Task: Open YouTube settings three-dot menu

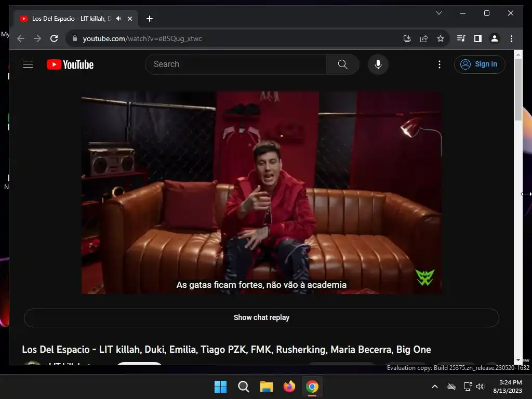Action: coord(440,64)
